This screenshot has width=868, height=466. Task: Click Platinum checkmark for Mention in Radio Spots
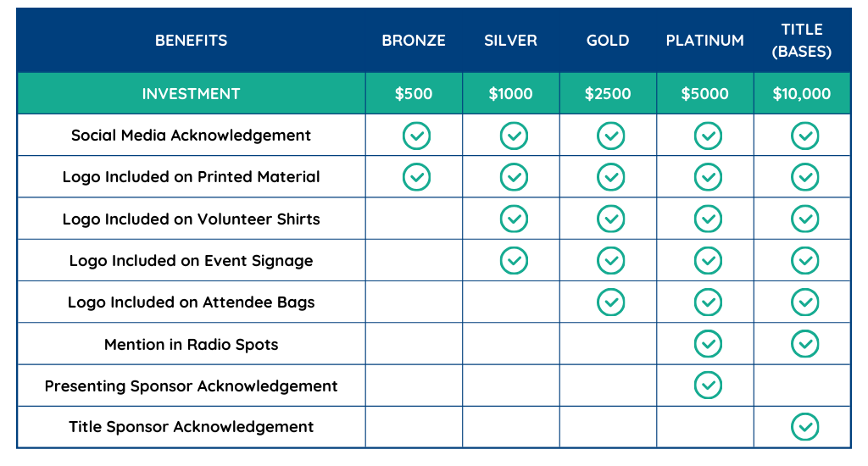(x=708, y=344)
